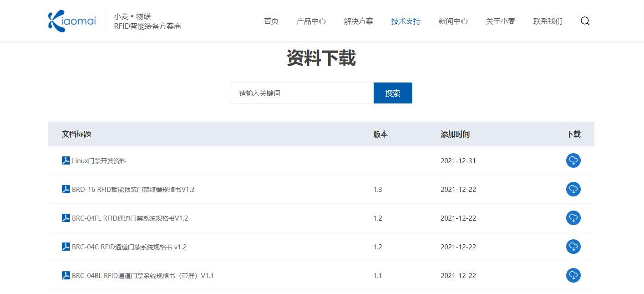Visit the 新闻中心 page from the navbar
Image resolution: width=644 pixels, height=294 pixels.
(x=453, y=21)
